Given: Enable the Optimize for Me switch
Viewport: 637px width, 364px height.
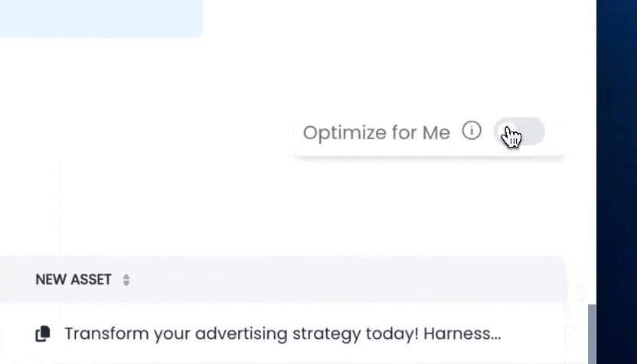Looking at the screenshot, I should pos(519,132).
